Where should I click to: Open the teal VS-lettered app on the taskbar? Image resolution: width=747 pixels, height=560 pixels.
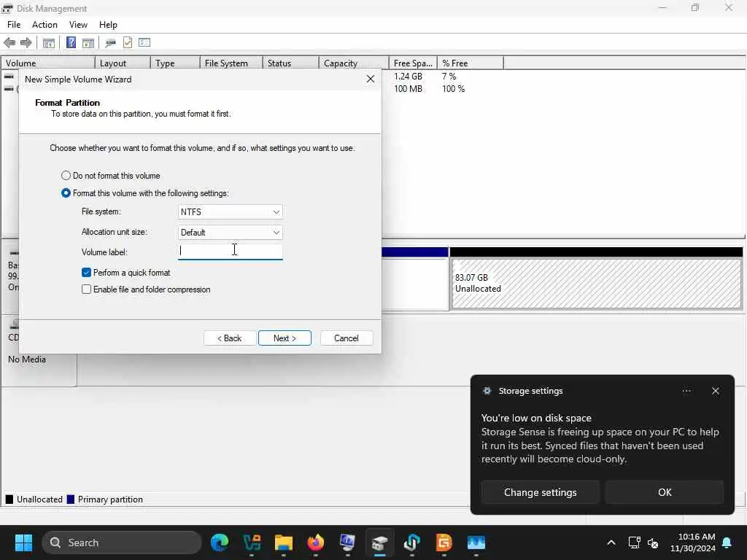coord(252,542)
